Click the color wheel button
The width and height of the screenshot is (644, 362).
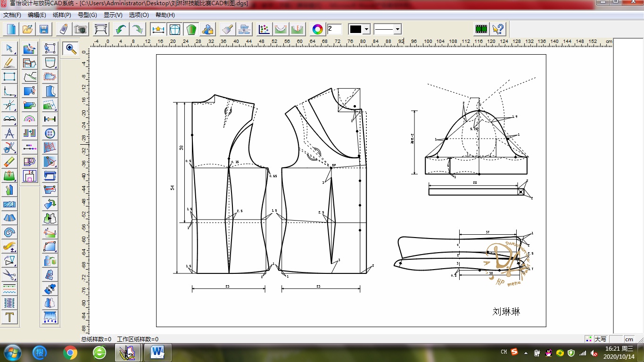[318, 29]
